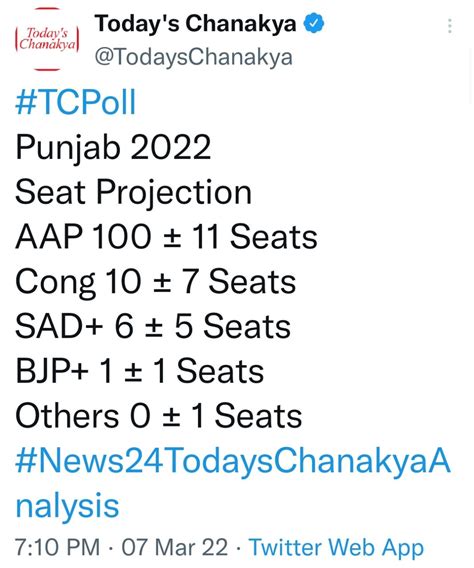Image resolution: width=474 pixels, height=568 pixels.
Task: Click the 7:10 PM timestamp
Action: 57,547
